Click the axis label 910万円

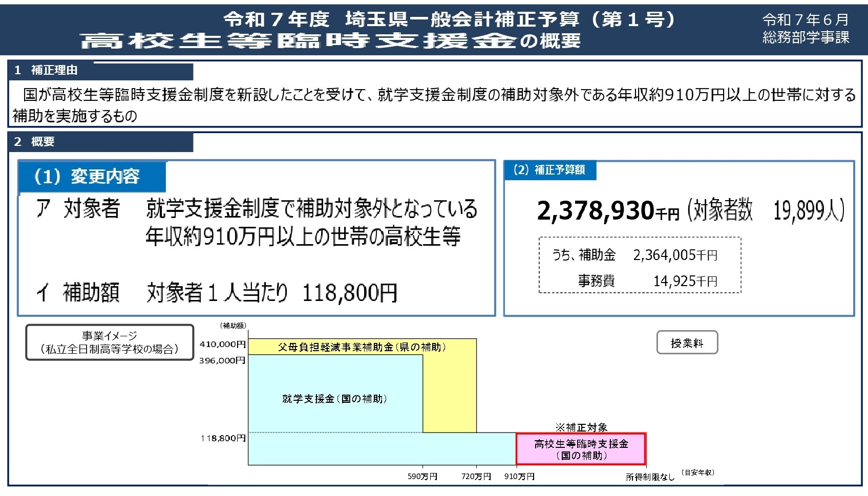[x=519, y=477]
